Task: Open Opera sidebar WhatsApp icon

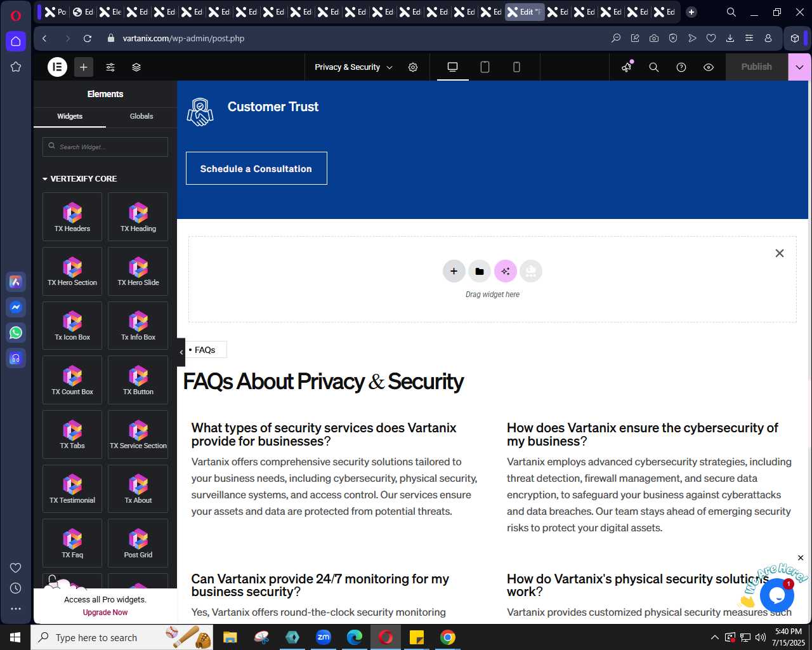Action: pyautogui.click(x=16, y=333)
